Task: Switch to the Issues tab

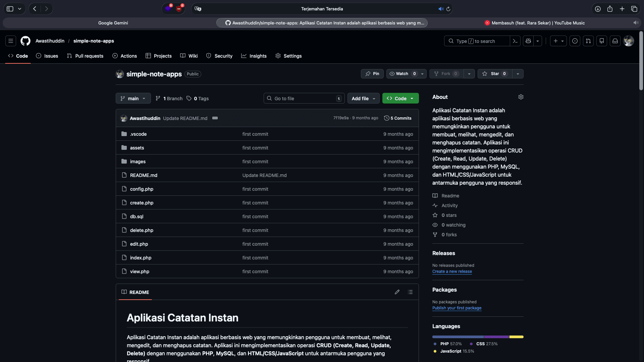Action: [x=47, y=56]
